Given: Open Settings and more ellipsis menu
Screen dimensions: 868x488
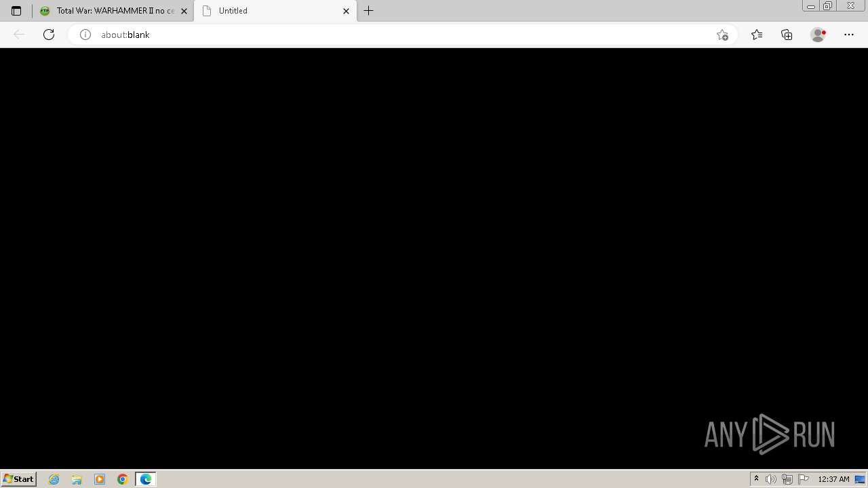Looking at the screenshot, I should pyautogui.click(x=849, y=35).
